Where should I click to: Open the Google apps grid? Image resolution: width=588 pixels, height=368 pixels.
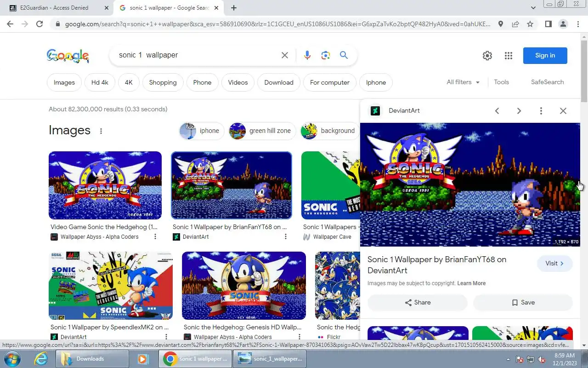[x=508, y=56]
